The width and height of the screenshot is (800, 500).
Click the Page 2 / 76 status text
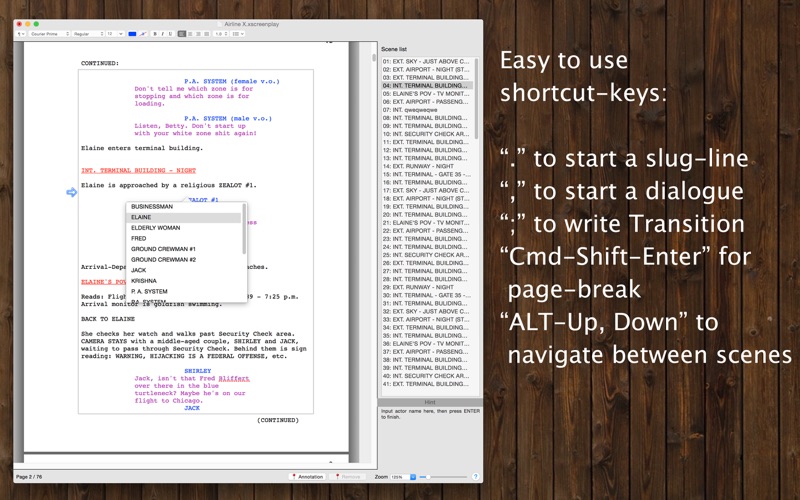click(29, 477)
